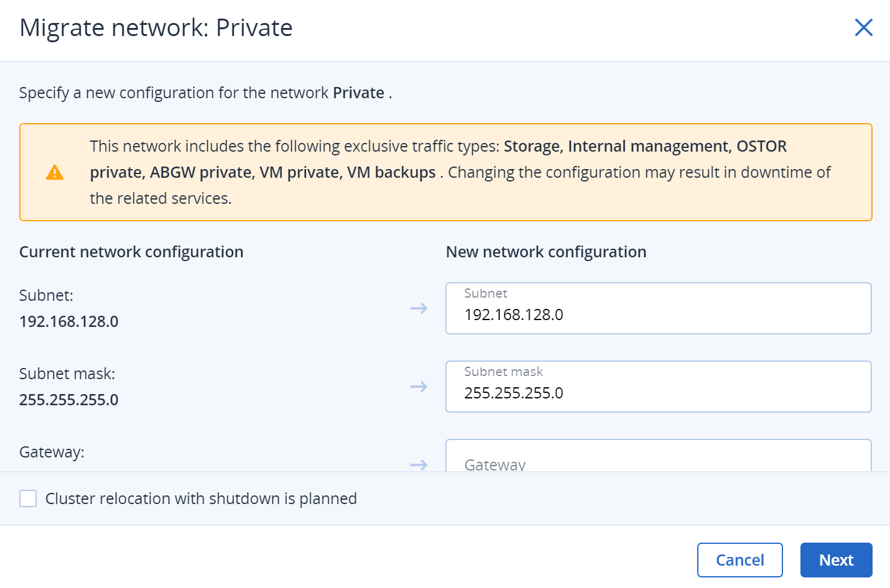Image resolution: width=890 pixels, height=588 pixels.
Task: Click the 'Current network configuration' heading
Action: (131, 252)
